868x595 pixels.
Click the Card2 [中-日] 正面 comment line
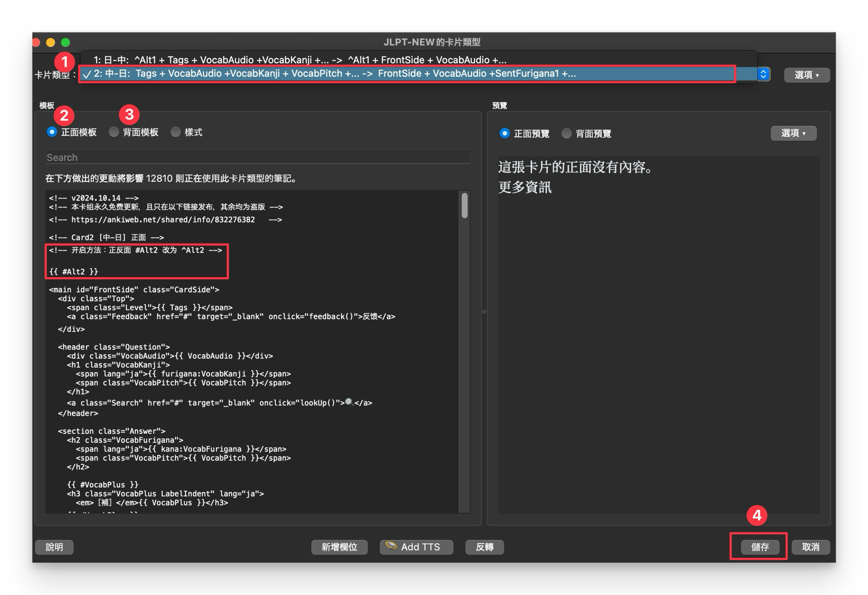click(x=106, y=238)
